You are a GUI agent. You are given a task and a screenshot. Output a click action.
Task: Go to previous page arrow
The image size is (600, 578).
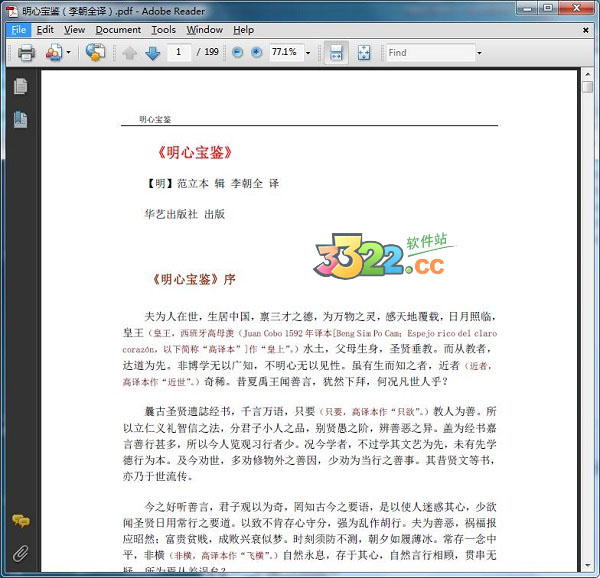tap(129, 53)
